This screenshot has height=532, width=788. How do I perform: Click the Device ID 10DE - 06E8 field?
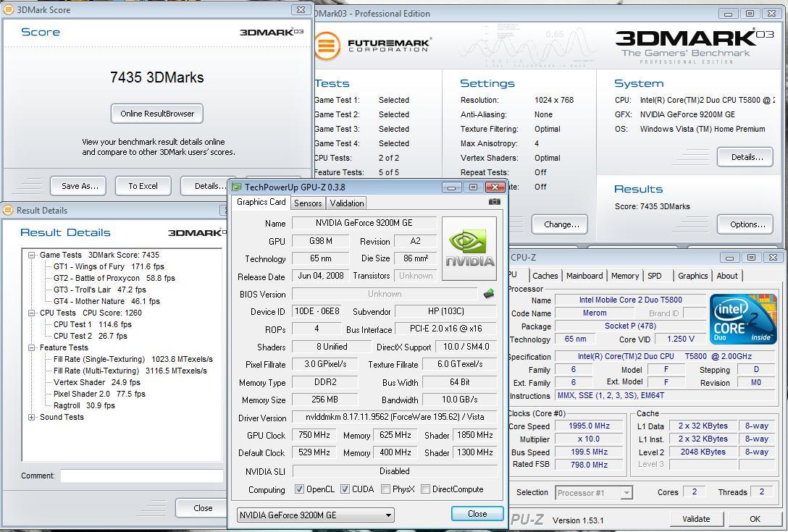tap(317, 311)
